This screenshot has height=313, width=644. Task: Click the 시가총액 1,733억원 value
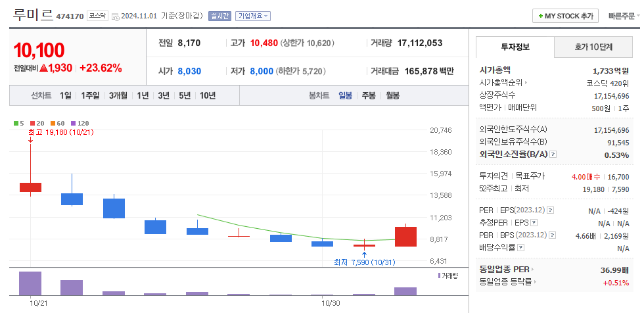coord(610,70)
